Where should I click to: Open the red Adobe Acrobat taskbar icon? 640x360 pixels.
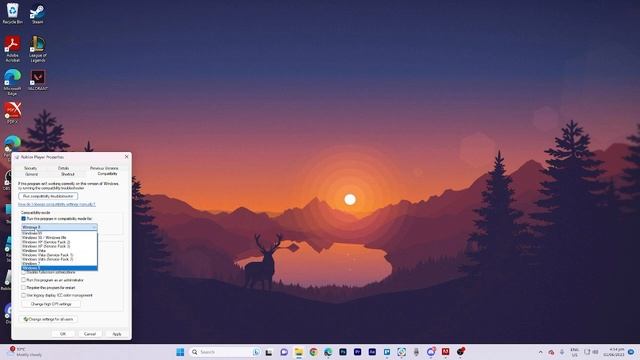click(445, 352)
